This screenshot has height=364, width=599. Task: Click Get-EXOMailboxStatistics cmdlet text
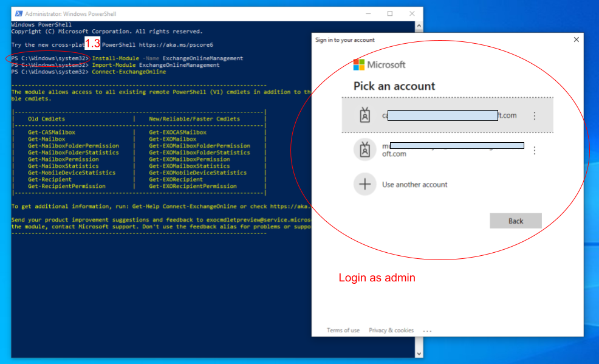pyautogui.click(x=190, y=166)
